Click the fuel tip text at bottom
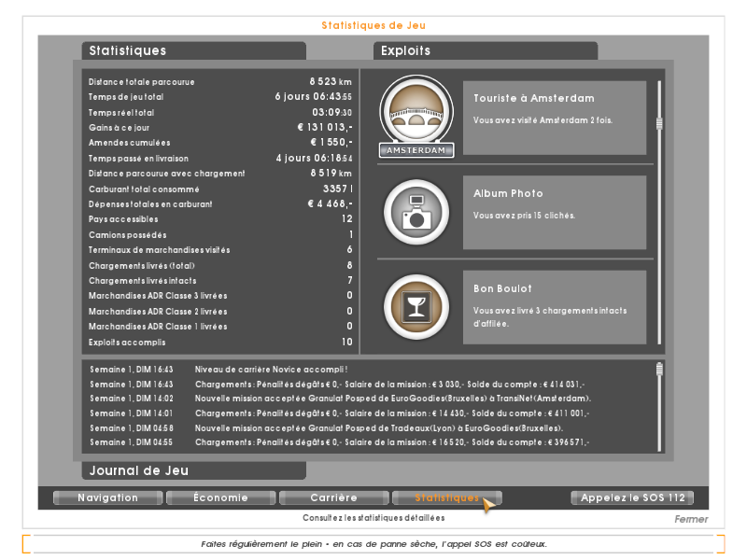The image size is (747, 560). tap(373, 544)
